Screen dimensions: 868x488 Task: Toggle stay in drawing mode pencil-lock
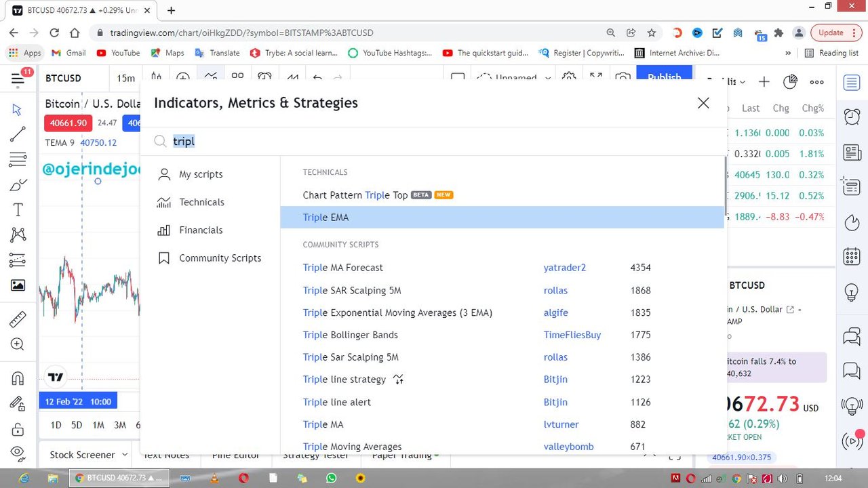pyautogui.click(x=18, y=403)
